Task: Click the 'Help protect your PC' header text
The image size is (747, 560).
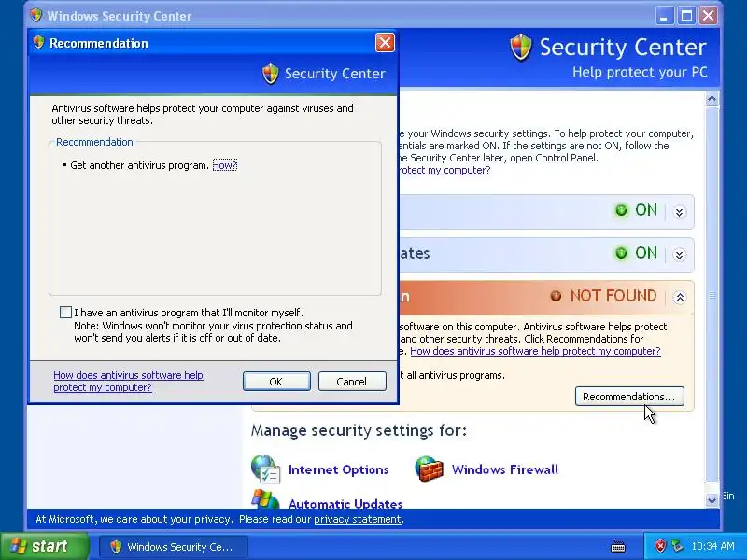Action: pos(640,73)
